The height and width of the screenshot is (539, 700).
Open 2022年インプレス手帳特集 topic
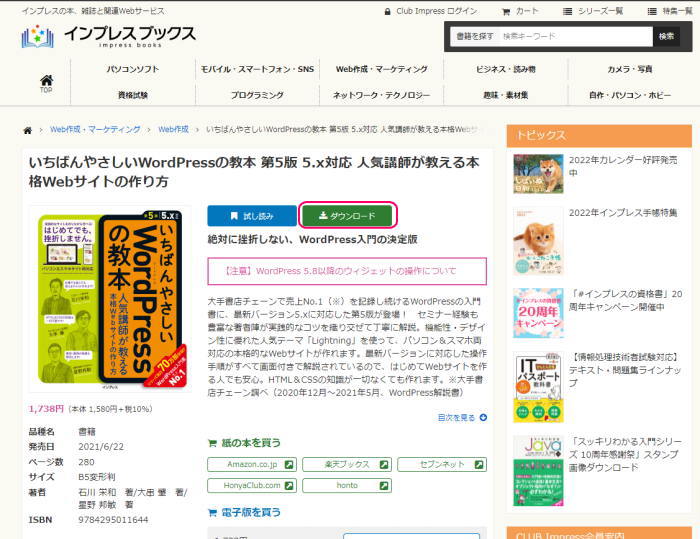click(x=623, y=213)
